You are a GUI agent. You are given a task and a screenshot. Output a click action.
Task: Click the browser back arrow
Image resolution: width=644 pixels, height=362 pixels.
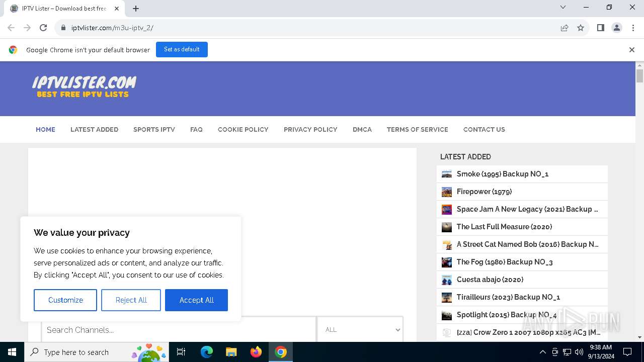click(11, 28)
